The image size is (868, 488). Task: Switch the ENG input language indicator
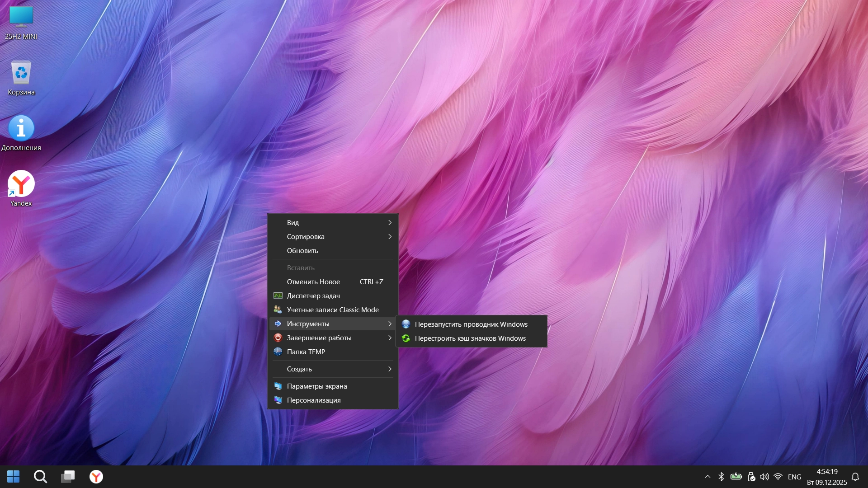[794, 477]
